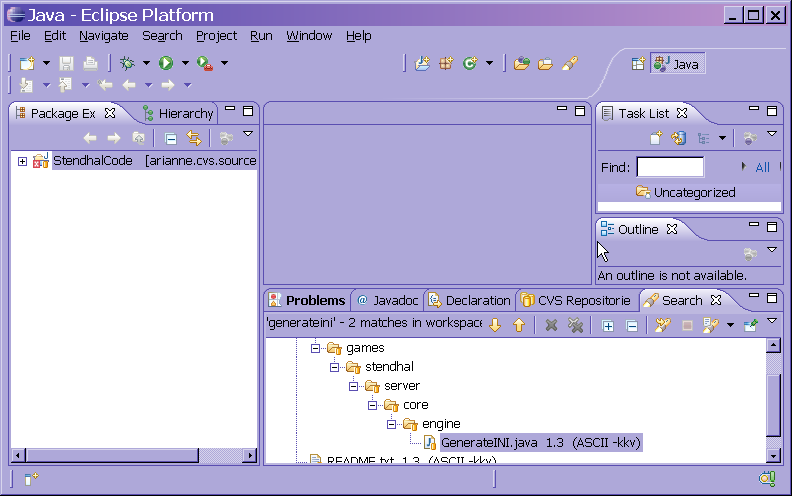Collapse the games folder in results

click(316, 348)
